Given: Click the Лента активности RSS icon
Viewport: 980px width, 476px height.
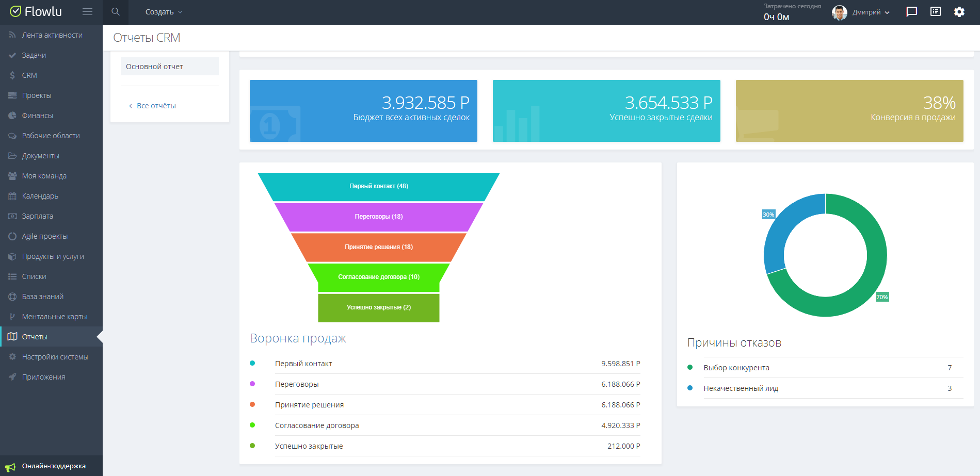Looking at the screenshot, I should (x=12, y=35).
